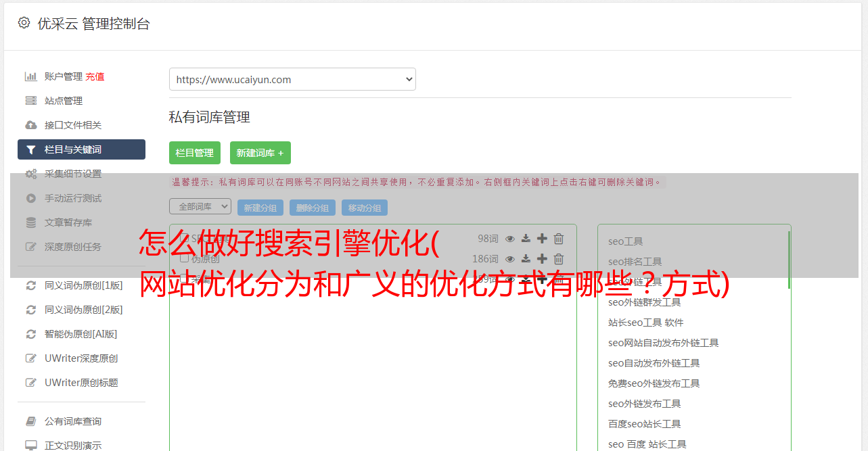Tick the 伪原创 checkbox
The width and height of the screenshot is (868, 451).
click(x=184, y=258)
